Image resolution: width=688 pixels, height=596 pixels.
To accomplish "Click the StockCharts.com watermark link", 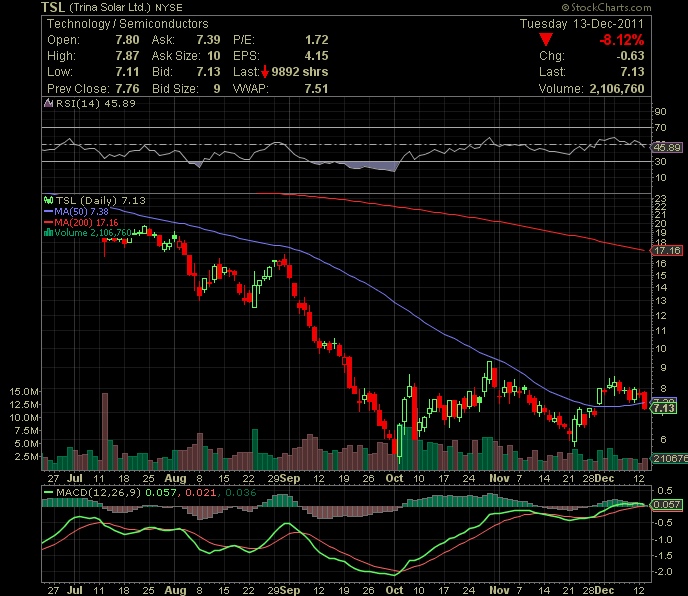I will pos(606,7).
